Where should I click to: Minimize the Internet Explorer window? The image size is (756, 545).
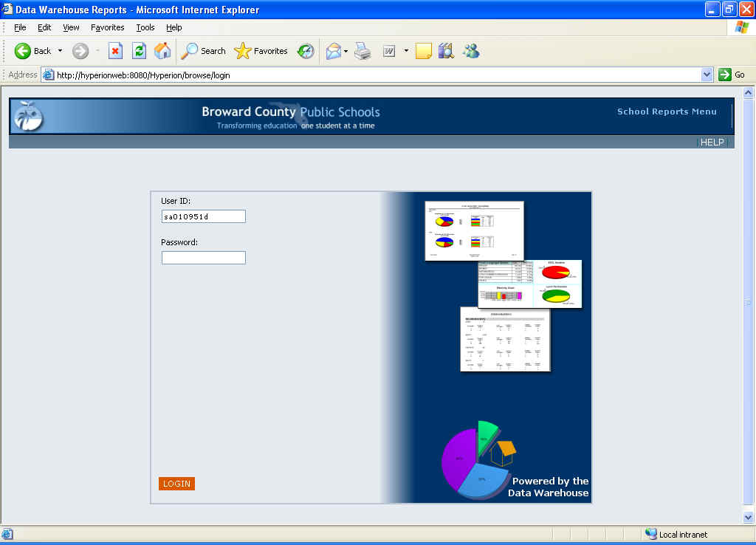pos(712,9)
